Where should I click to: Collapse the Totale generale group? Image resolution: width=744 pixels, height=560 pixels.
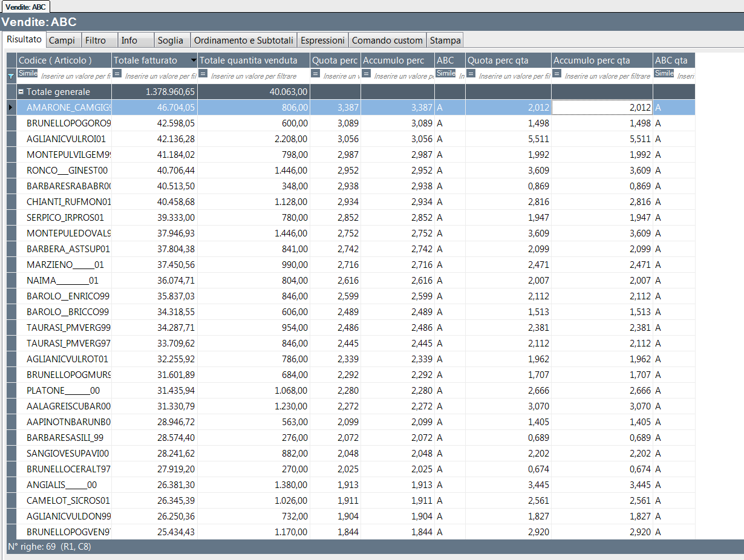[x=21, y=92]
